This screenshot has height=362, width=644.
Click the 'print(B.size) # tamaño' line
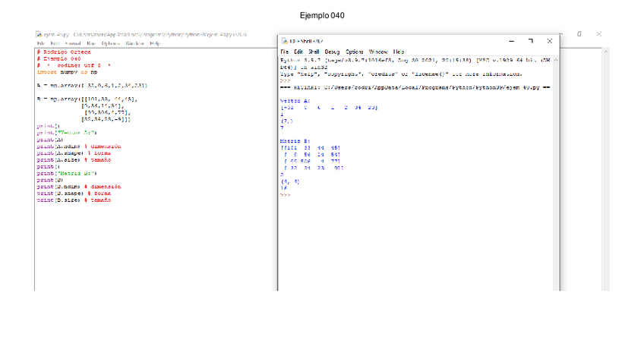click(74, 200)
